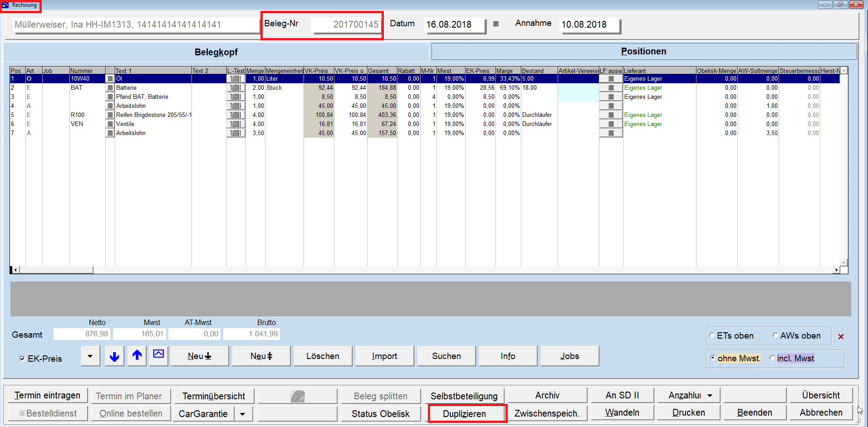Open Terminübersicht

[214, 396]
